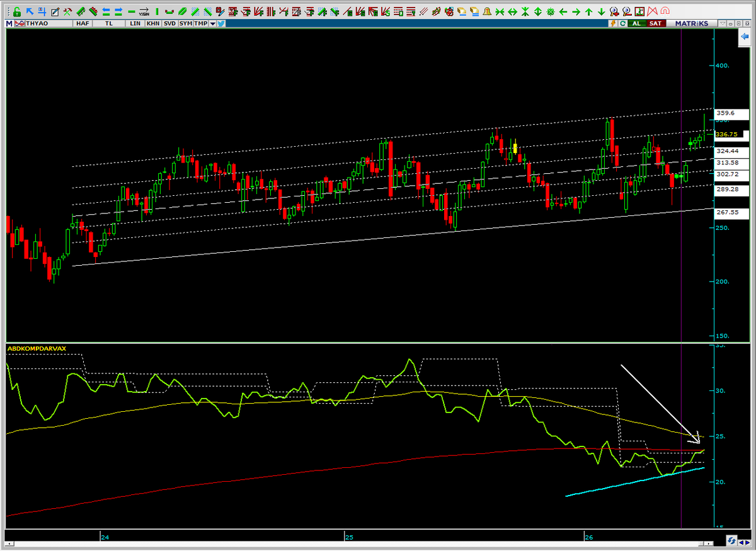Click the VISIN arrow tool

coord(144,12)
